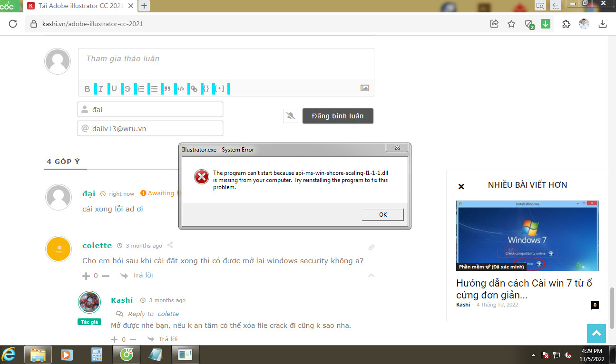Screen dimensions: 616x364
Task: Open File Explorer from taskbar
Action: coord(38,354)
